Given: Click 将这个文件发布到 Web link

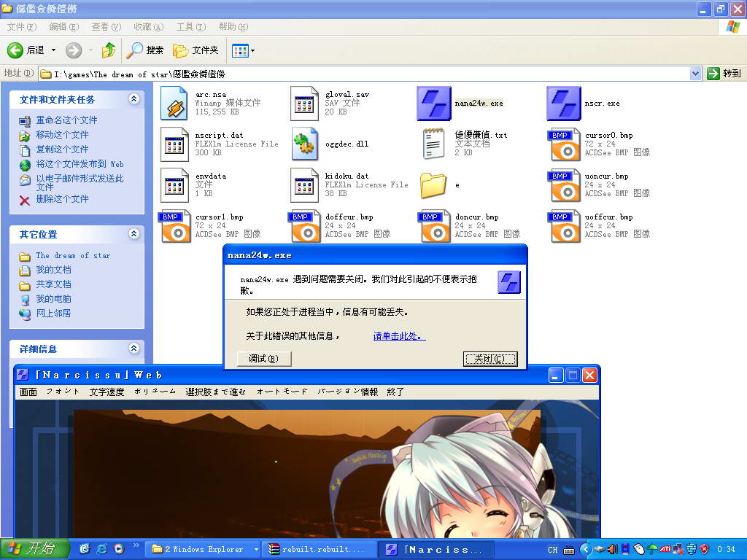Looking at the screenshot, I should [80, 164].
